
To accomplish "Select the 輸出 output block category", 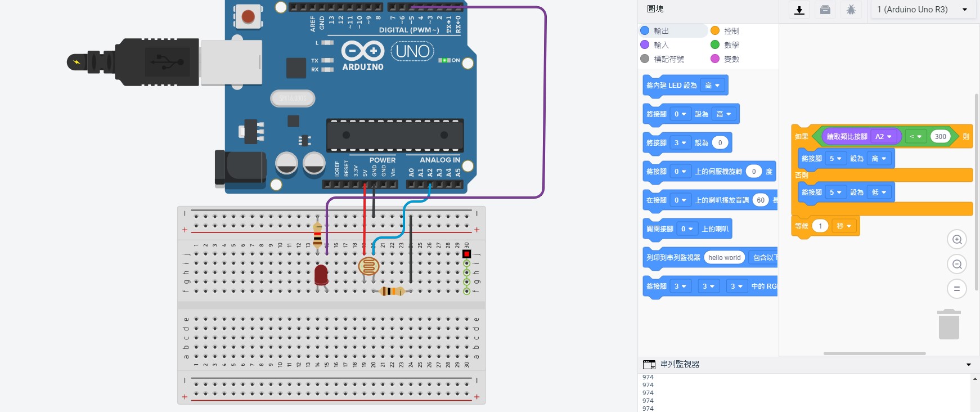I will click(661, 31).
